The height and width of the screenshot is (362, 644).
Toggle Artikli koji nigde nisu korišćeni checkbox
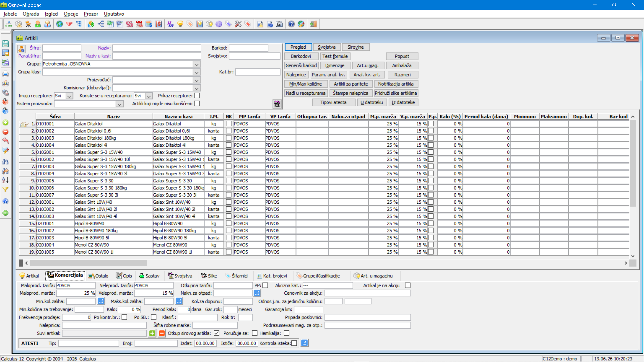pos(197,103)
